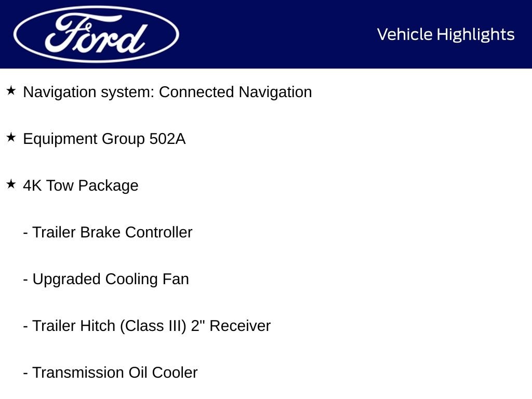Click the star beside Navigation system
Viewport: 532px width, 399px height.
11,91
